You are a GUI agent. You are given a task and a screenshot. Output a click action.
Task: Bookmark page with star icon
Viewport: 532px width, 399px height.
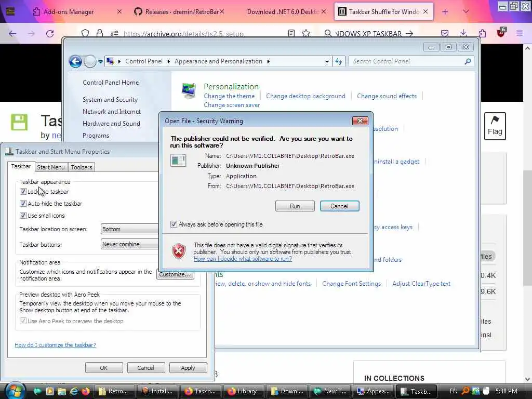click(305, 33)
